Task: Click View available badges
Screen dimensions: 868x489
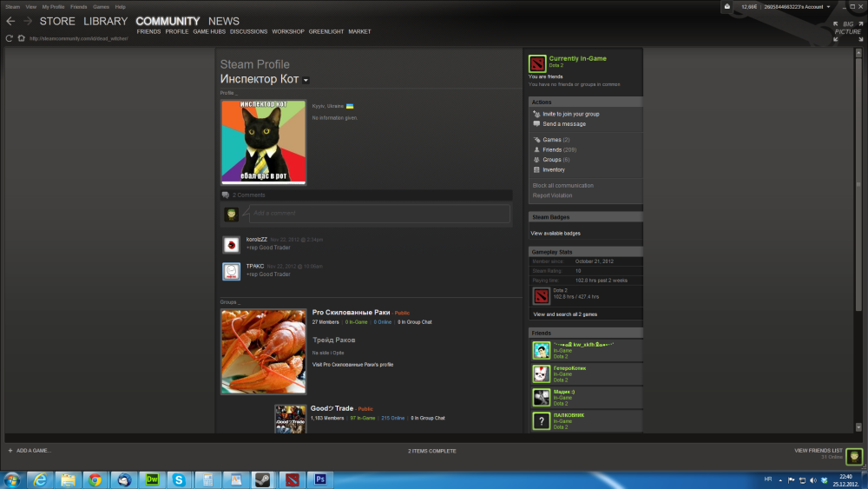Action: (x=556, y=233)
